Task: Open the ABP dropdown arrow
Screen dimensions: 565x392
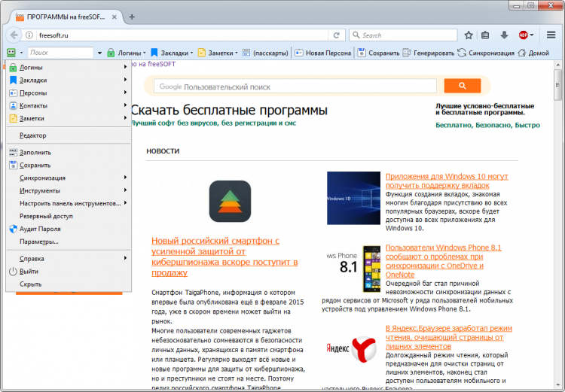Action: click(532, 35)
